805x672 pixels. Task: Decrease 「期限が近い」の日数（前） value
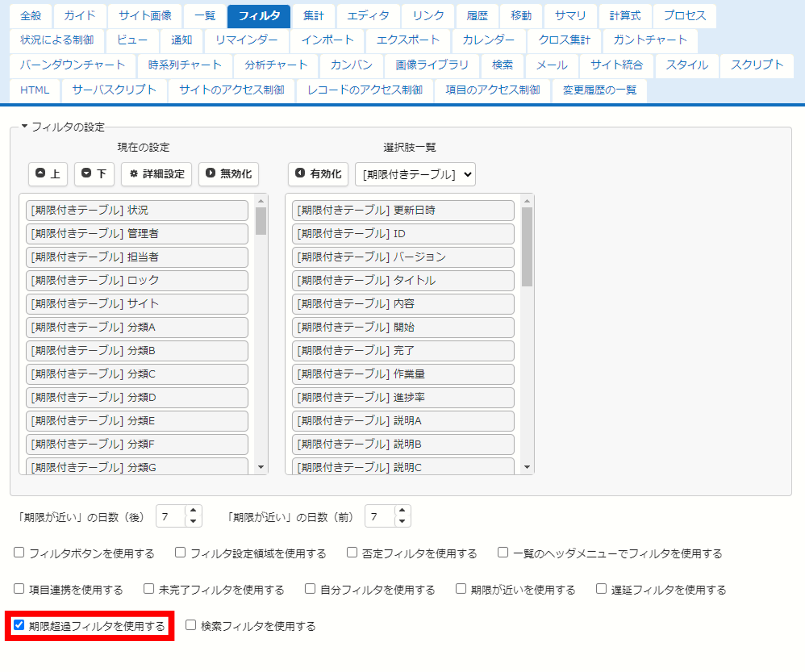pyautogui.click(x=402, y=521)
